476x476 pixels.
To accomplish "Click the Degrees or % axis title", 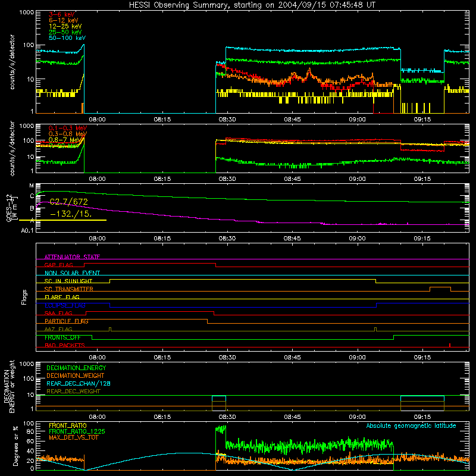I will point(15,446).
